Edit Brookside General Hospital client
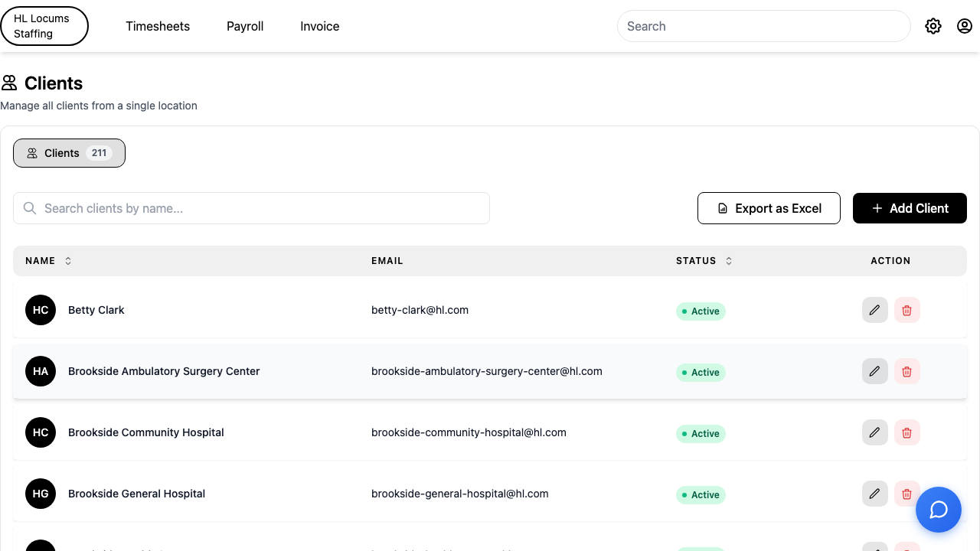This screenshot has height=551, width=980. click(x=875, y=494)
